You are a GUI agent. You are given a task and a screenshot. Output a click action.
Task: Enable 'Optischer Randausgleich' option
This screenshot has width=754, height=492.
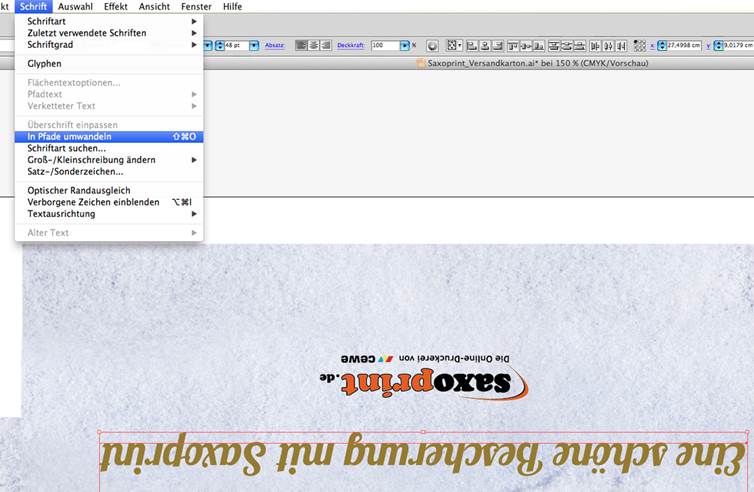pyautogui.click(x=109, y=190)
